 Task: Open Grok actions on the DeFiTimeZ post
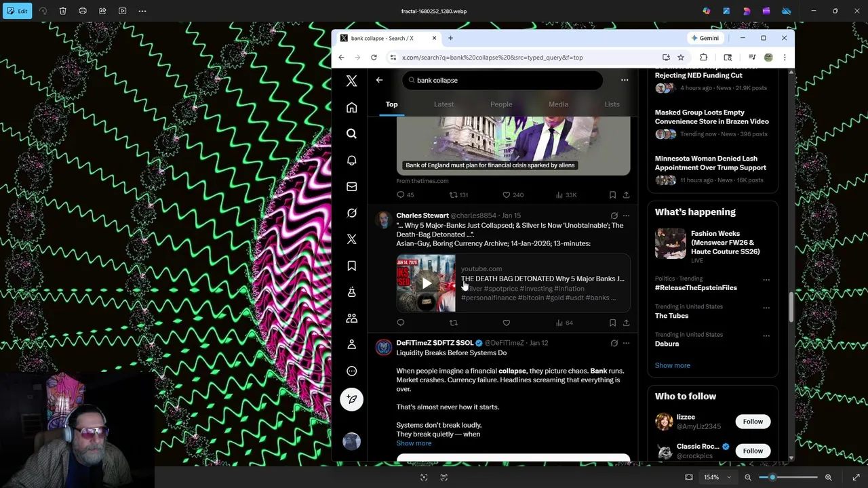(x=614, y=343)
